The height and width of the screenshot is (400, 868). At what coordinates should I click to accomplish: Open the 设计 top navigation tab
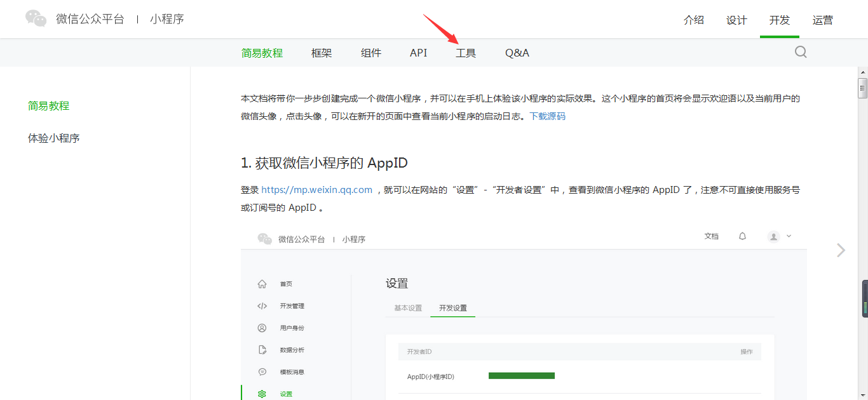point(736,20)
